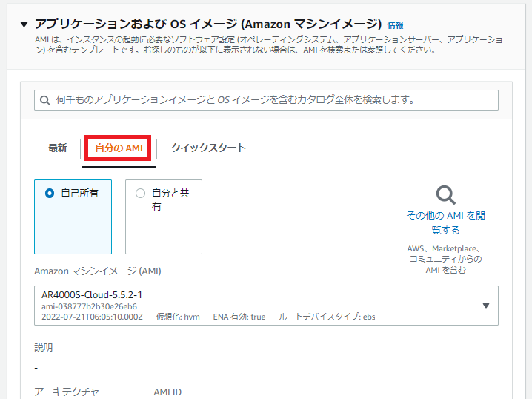532x399 pixels.
Task: Click the ami-038778b2b30e26eb6 ID text
Action: pos(89,306)
